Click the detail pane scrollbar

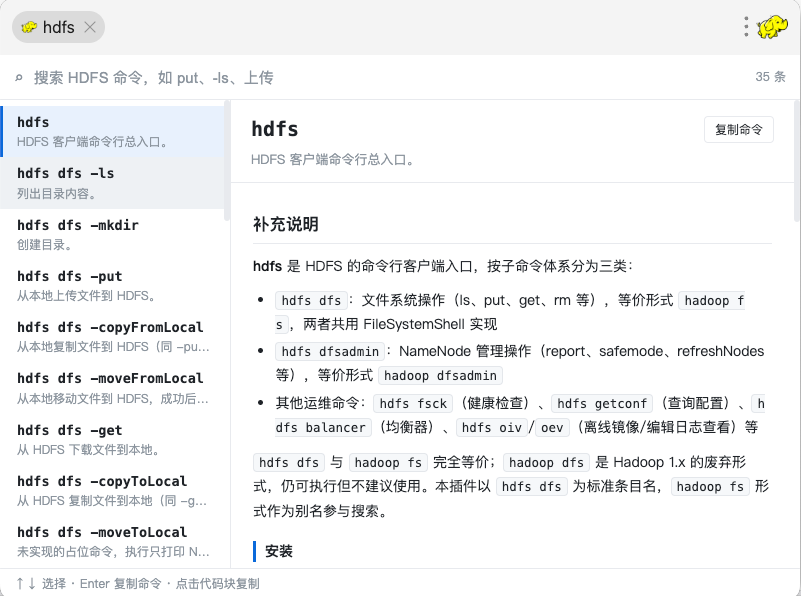(x=797, y=161)
